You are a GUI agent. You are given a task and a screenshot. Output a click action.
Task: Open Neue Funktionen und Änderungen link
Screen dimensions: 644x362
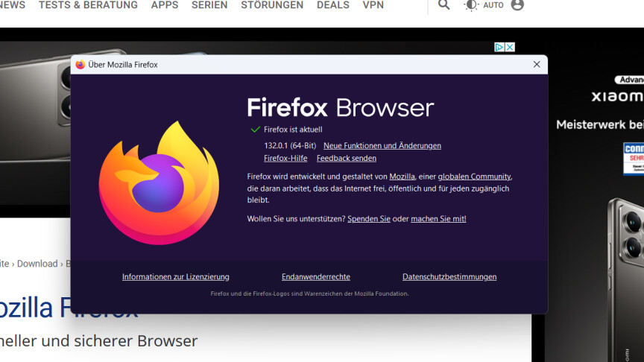pos(382,146)
